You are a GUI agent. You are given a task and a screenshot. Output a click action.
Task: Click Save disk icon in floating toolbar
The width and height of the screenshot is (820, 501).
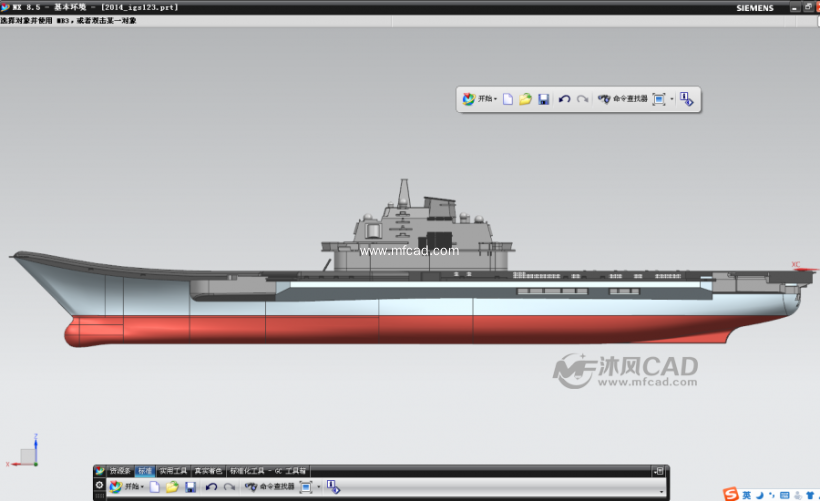click(543, 100)
